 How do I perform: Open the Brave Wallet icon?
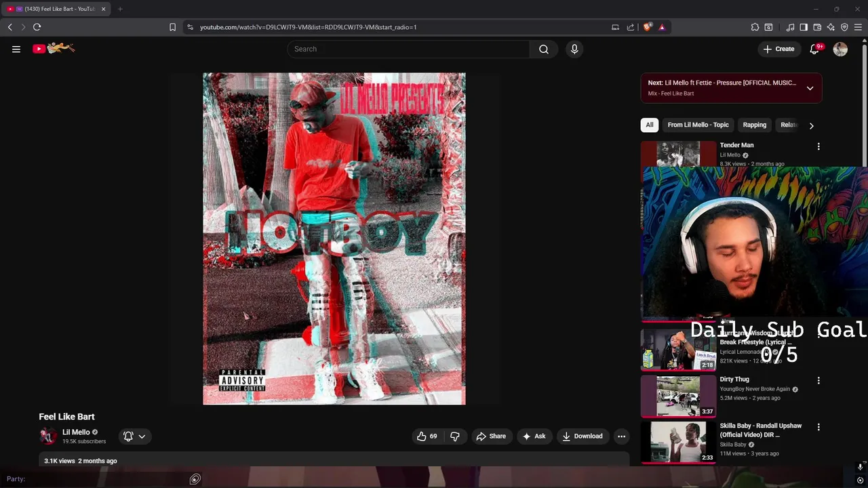click(x=817, y=27)
